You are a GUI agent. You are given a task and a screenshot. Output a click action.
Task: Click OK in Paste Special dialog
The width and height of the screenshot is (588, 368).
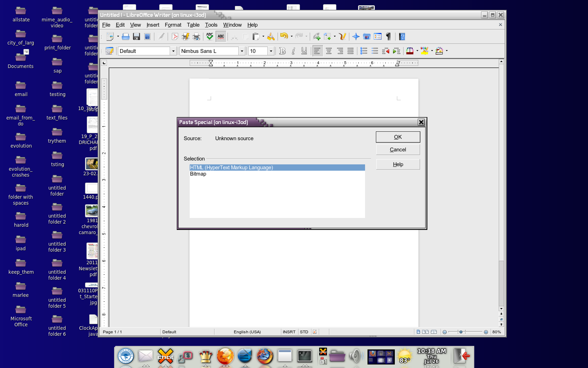398,137
